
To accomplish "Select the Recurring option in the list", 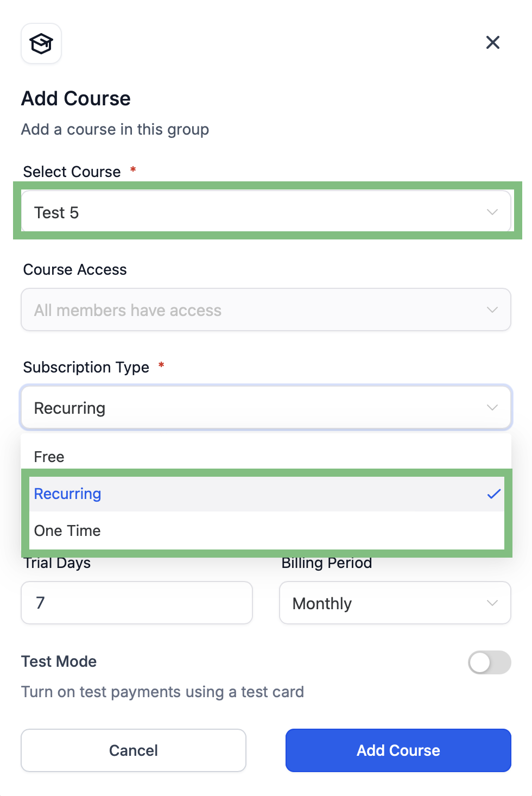I will (x=266, y=494).
